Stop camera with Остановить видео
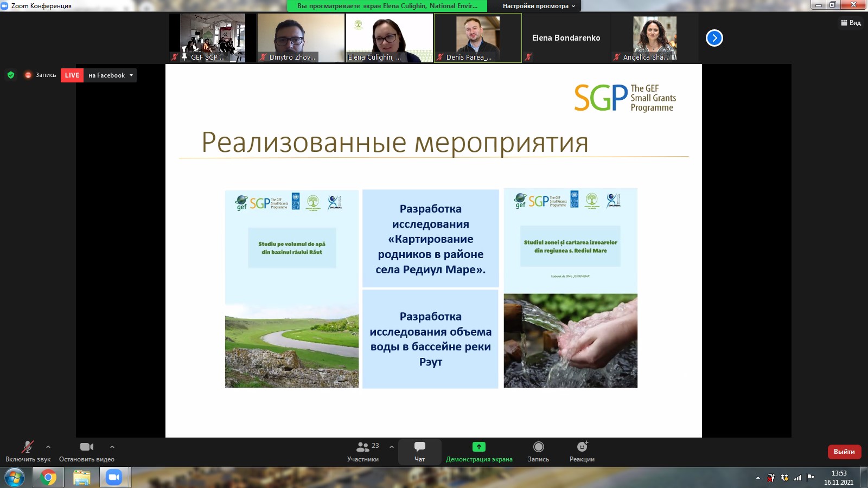 87,452
